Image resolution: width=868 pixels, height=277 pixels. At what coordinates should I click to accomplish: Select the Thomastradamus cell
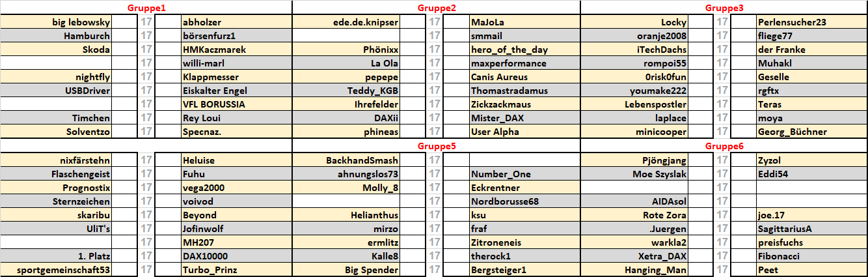pos(509,91)
